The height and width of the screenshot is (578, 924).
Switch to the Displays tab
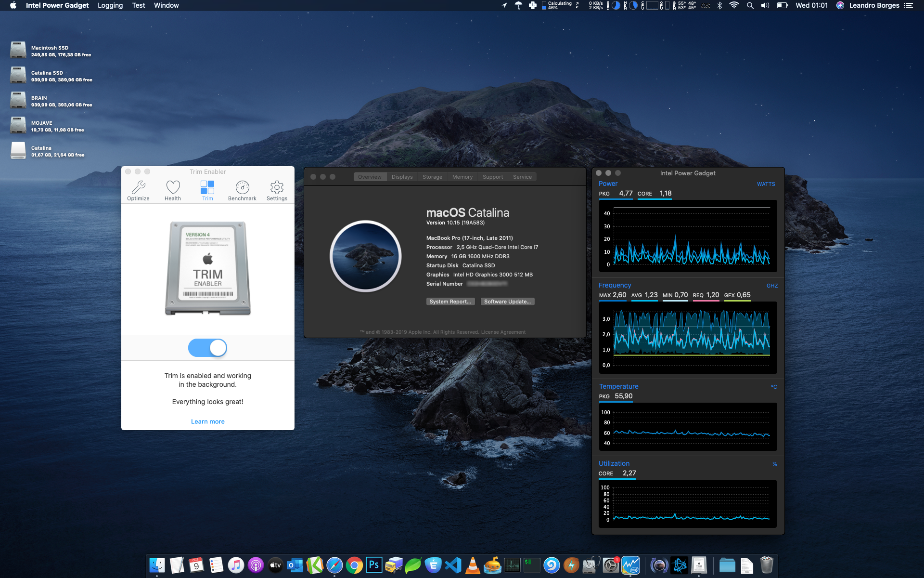tap(402, 177)
